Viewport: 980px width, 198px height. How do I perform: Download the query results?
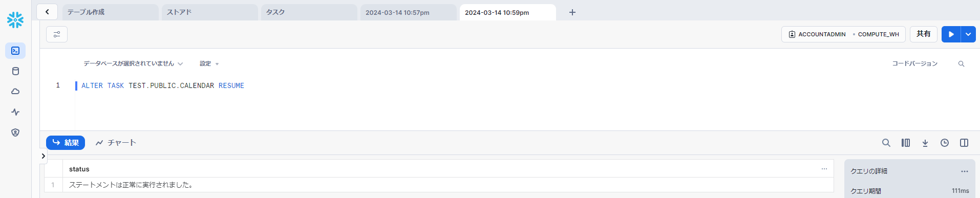(x=925, y=143)
